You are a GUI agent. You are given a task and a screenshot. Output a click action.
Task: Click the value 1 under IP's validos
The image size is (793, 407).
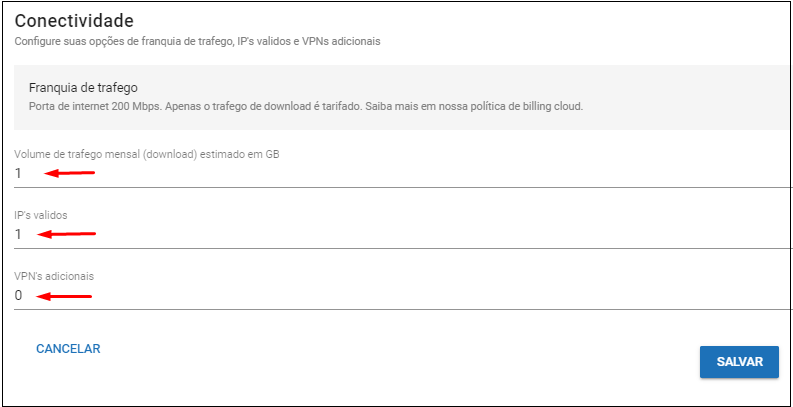[x=18, y=234]
